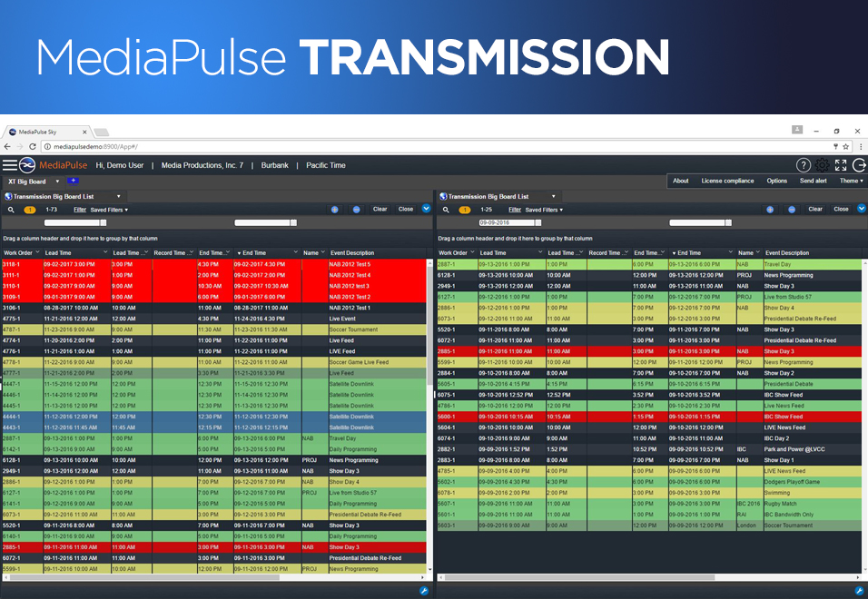
Task: Open the About menu item
Action: [680, 181]
